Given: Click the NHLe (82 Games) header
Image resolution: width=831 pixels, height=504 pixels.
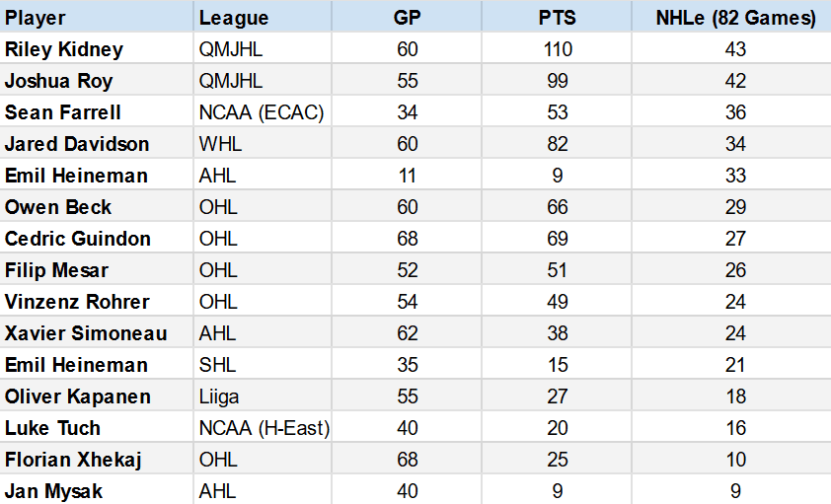Looking at the screenshot, I should click(x=732, y=17).
